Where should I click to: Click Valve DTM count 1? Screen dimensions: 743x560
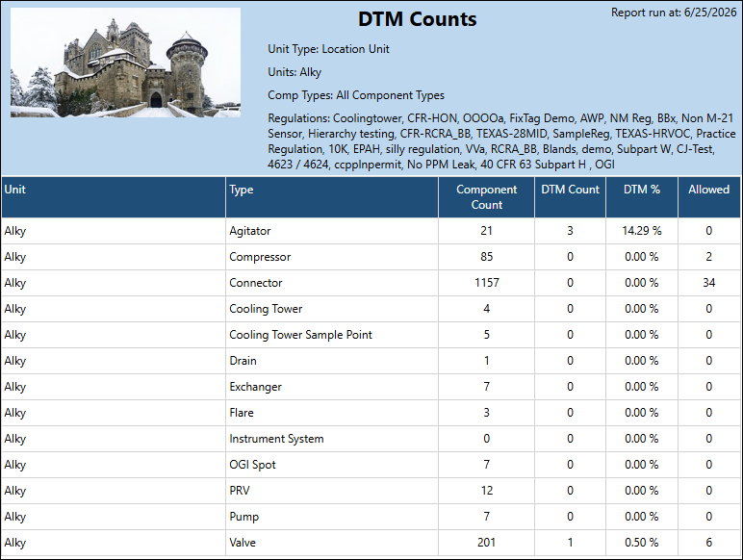[x=570, y=543]
